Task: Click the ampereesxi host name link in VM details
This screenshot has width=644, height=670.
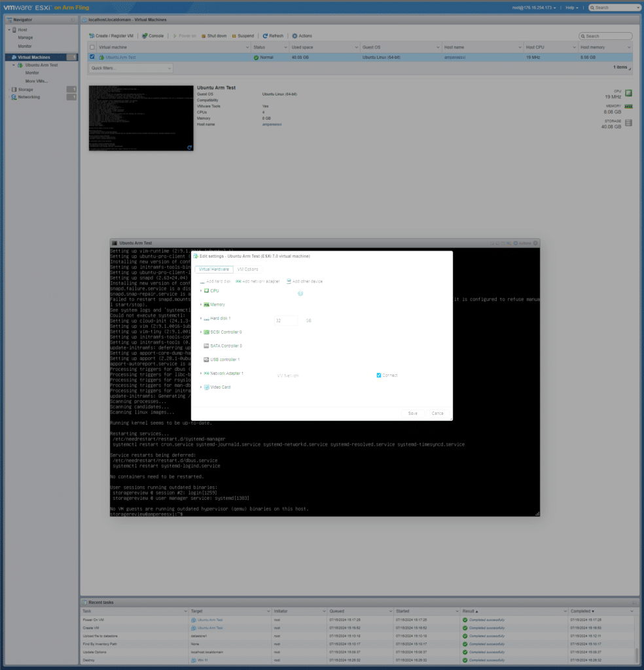Action: coord(272,124)
